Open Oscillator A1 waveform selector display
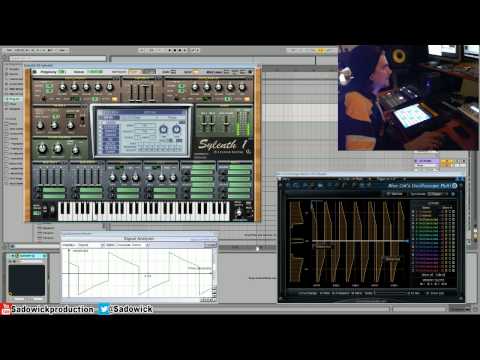Screen dimensions: 480x360 [x=75, y=99]
